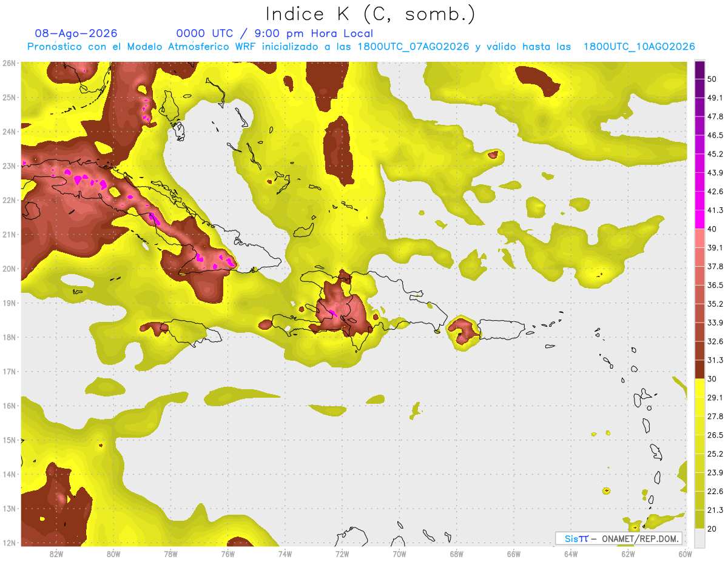The image size is (728, 562).
Task: Click the '78W' longitude axis label
Action: 170,554
